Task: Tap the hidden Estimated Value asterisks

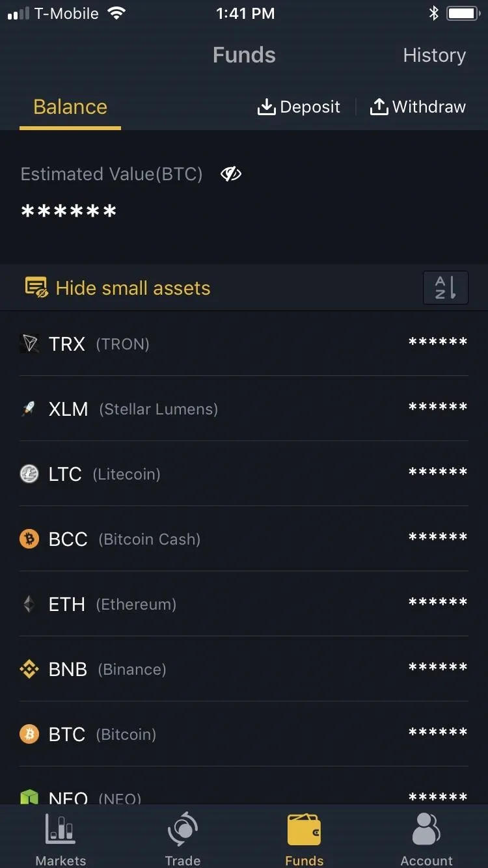Action: (69, 211)
